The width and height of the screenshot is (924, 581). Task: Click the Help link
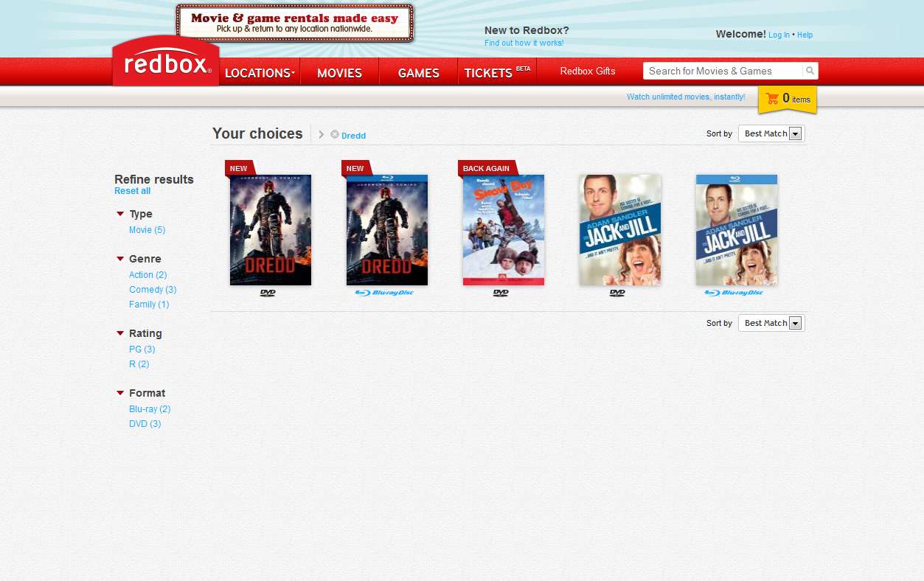[805, 35]
